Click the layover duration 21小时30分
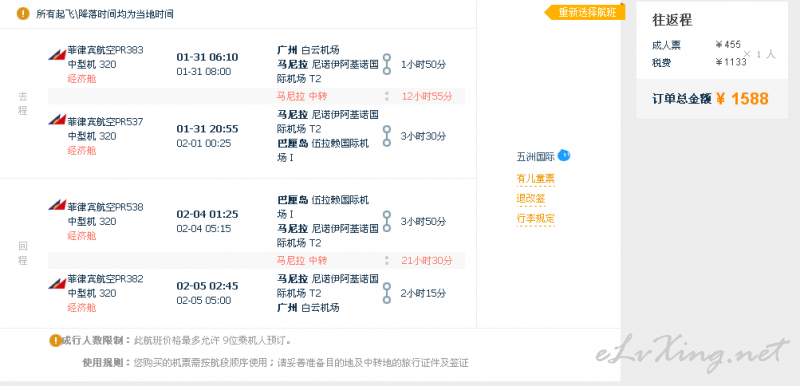The image size is (800, 386). 427,261
